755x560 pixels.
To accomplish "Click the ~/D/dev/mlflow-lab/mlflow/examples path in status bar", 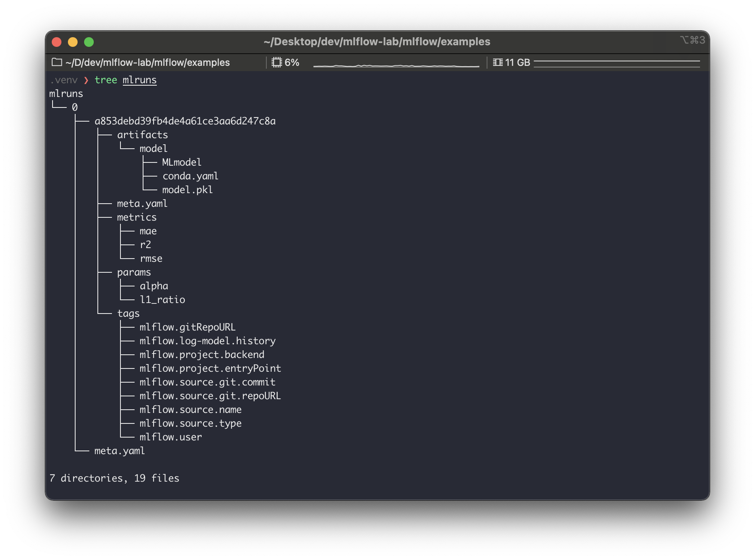I will click(x=148, y=63).
